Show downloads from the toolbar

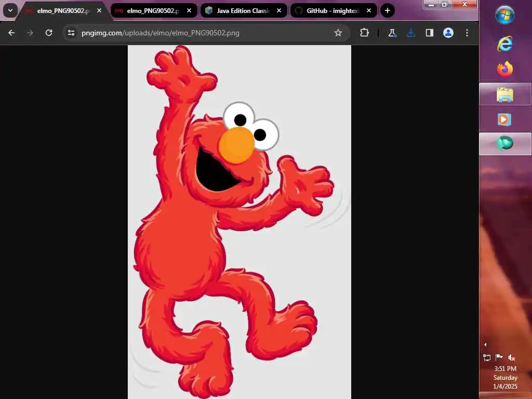pos(411,33)
